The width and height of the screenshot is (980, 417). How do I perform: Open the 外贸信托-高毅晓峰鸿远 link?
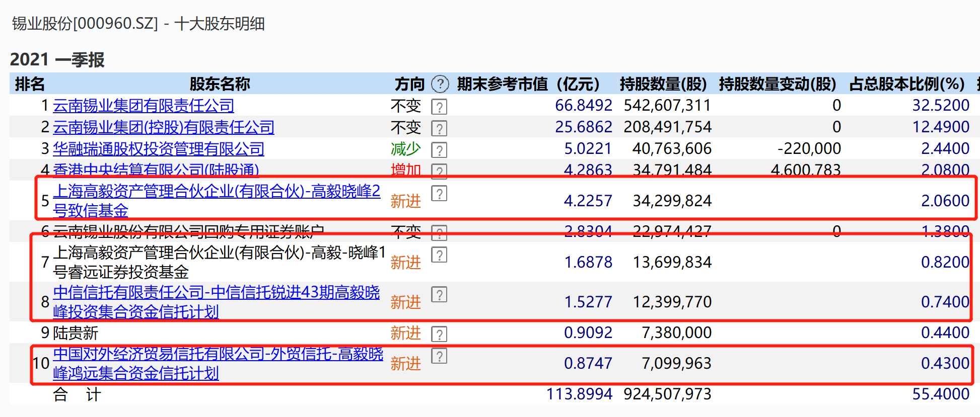click(x=218, y=363)
